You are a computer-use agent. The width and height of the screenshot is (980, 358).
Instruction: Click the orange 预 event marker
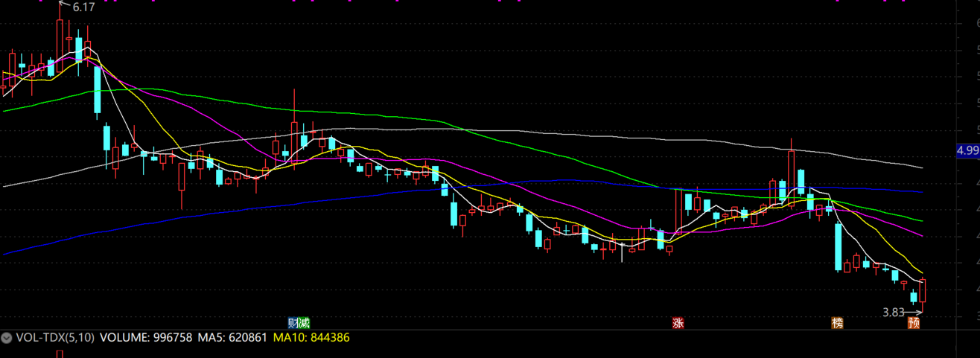914,323
